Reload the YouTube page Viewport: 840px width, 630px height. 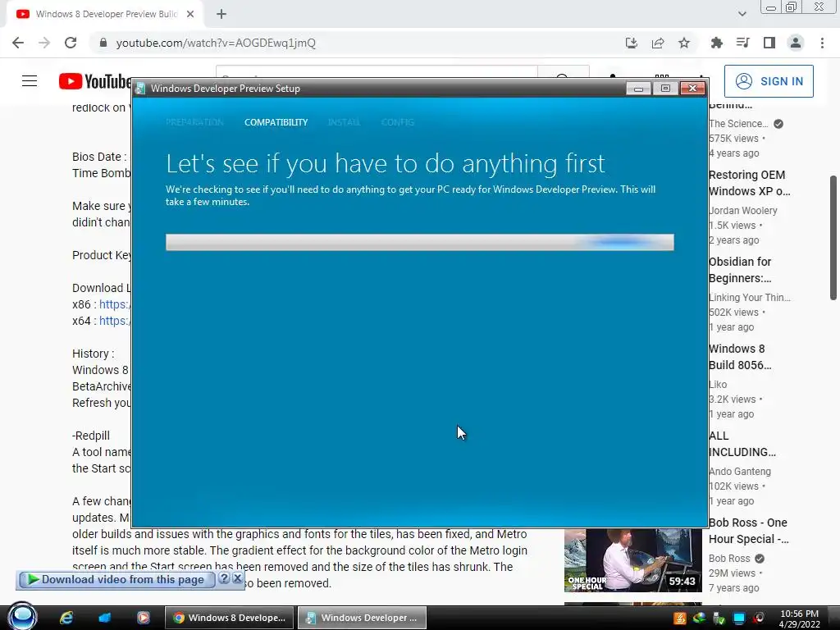tap(71, 43)
